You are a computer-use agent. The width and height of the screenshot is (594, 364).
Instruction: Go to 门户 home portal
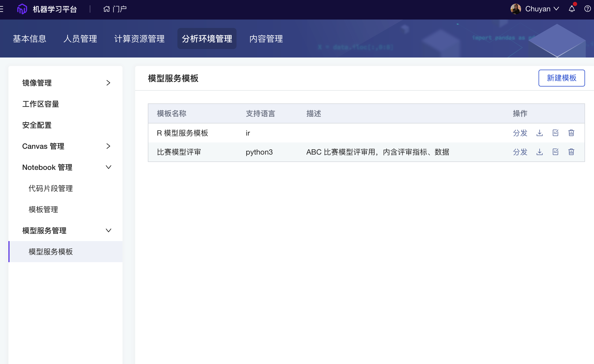pyautogui.click(x=115, y=9)
